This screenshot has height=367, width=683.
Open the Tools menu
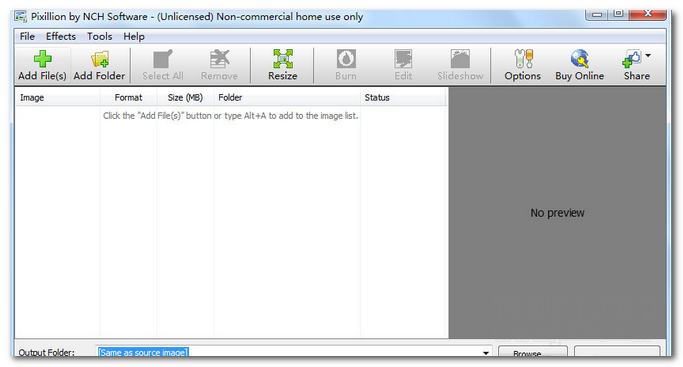[99, 37]
